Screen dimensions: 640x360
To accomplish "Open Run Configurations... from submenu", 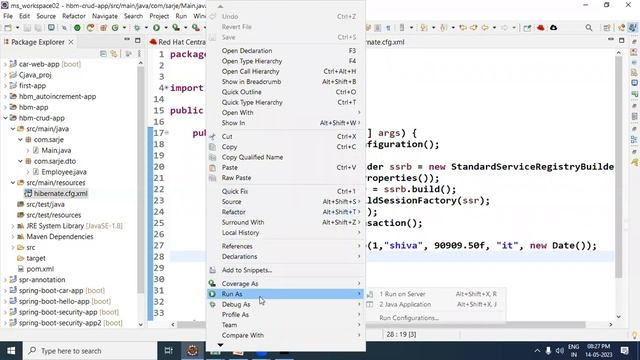I will click(x=409, y=318).
